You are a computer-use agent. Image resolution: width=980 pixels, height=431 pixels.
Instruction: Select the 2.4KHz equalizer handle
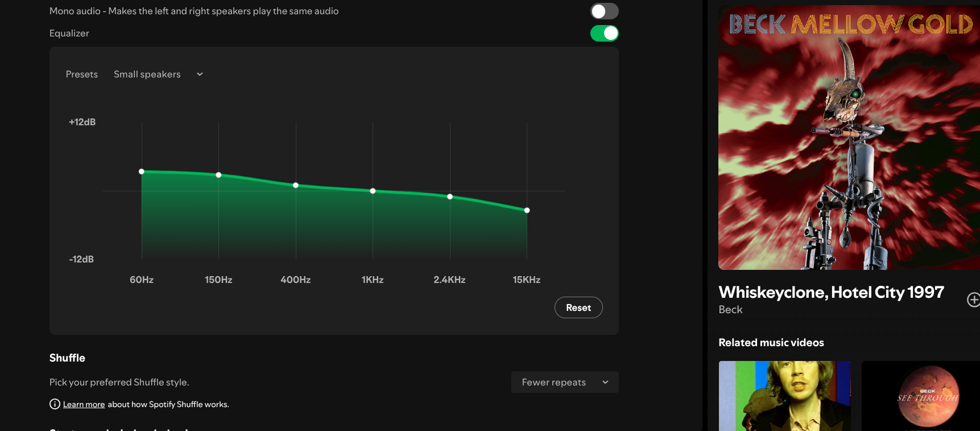coord(450,196)
